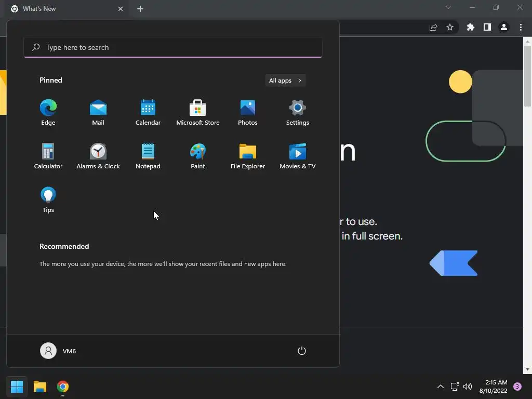Expand the All apps list
The width and height of the screenshot is (532, 399).
point(285,81)
